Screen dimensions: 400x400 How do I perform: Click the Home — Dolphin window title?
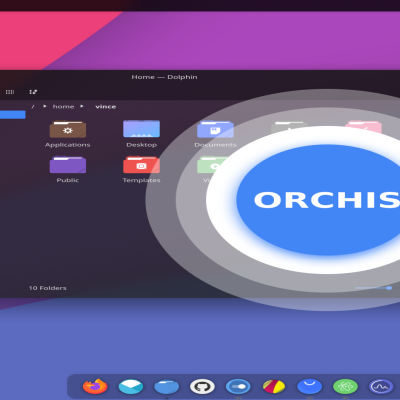click(164, 77)
